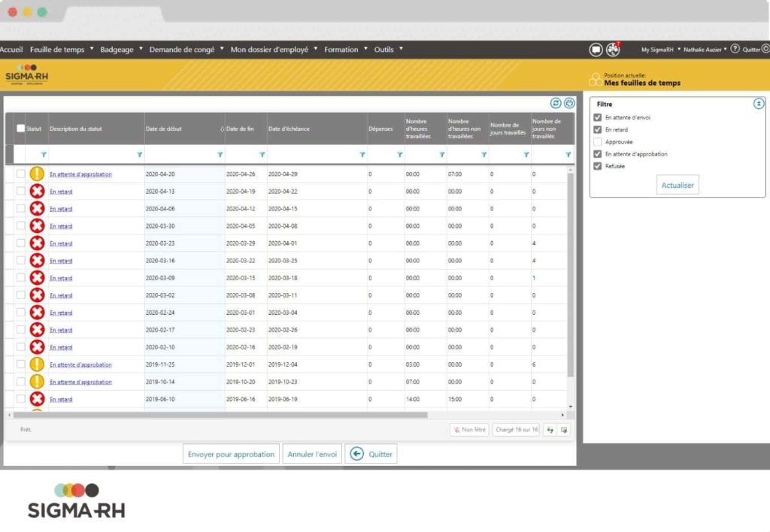
Task: Click the table's horizontal scrollbar
Action: point(226,415)
